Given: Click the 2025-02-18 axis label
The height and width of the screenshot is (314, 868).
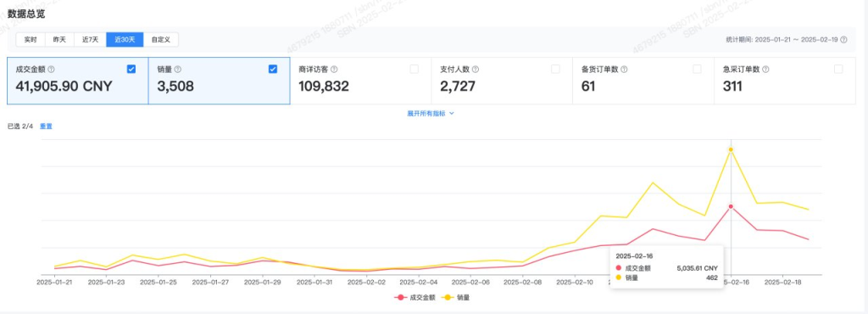Looking at the screenshot, I should (x=782, y=282).
